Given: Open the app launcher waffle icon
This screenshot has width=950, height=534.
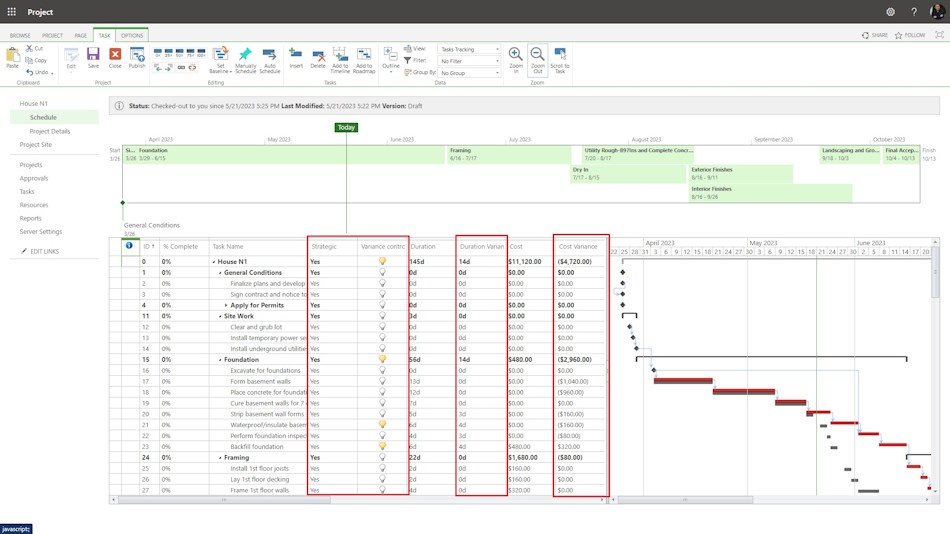Looking at the screenshot, I should click(x=12, y=12).
